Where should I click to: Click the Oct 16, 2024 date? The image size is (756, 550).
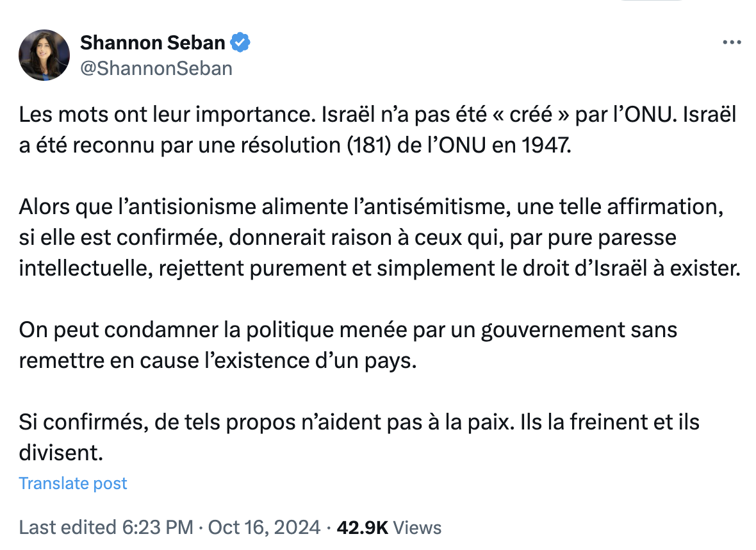(x=264, y=528)
